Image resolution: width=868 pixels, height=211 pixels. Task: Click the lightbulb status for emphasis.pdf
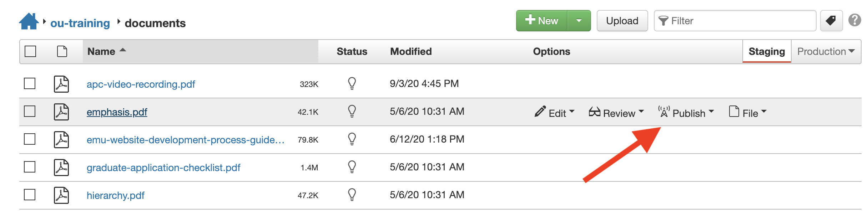click(352, 111)
